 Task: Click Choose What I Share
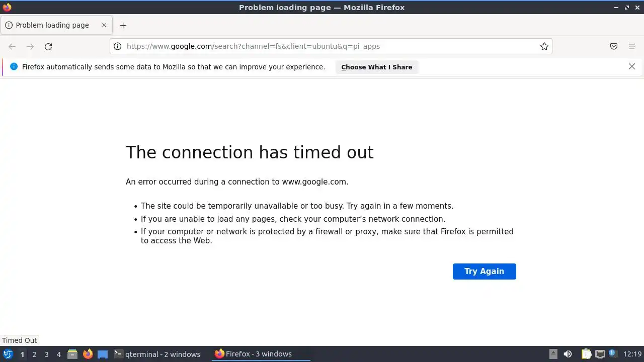tap(376, 67)
